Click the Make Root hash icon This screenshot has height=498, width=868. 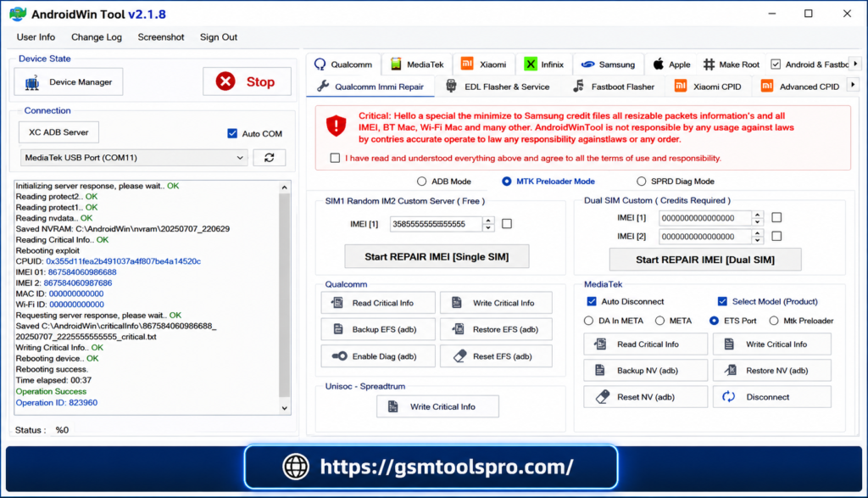point(709,64)
